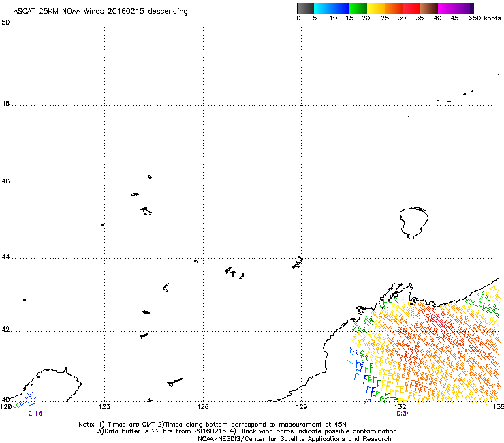Click the large lake outline near 132E 45N

[x=413, y=222]
